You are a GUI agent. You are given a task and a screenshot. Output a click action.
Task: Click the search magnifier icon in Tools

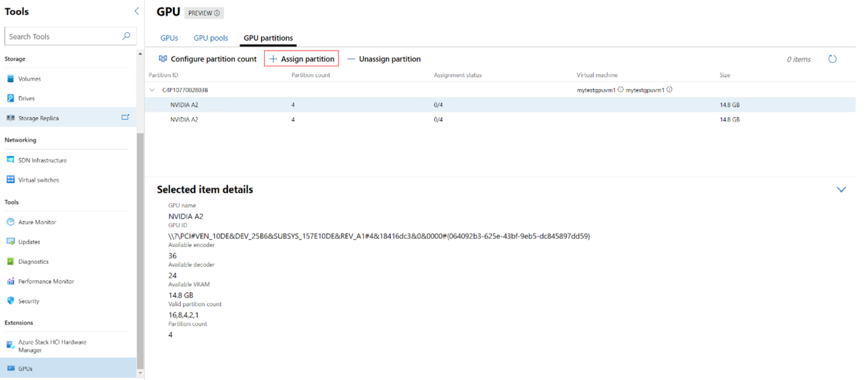(x=126, y=36)
